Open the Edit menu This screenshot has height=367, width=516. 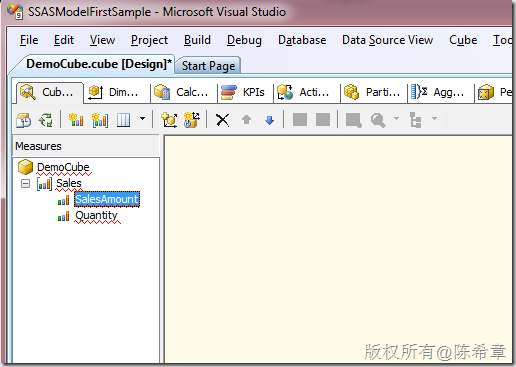64,40
